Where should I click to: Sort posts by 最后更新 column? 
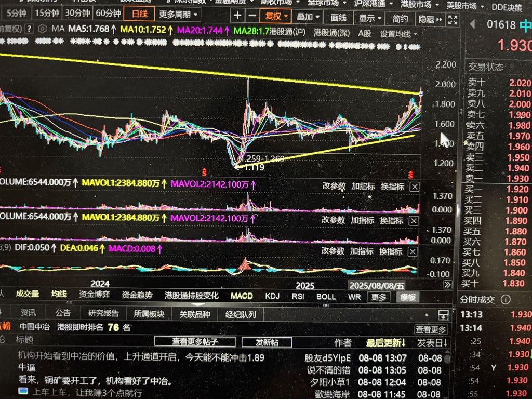pyautogui.click(x=386, y=343)
